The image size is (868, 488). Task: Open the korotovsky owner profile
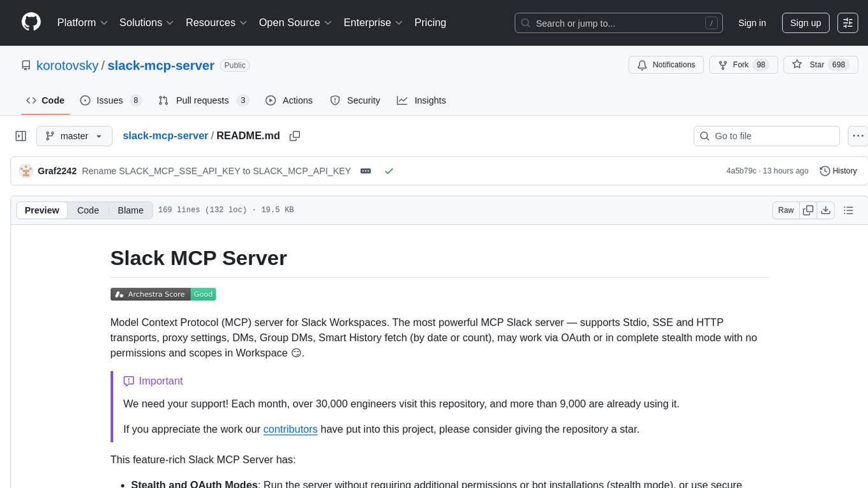coord(68,65)
